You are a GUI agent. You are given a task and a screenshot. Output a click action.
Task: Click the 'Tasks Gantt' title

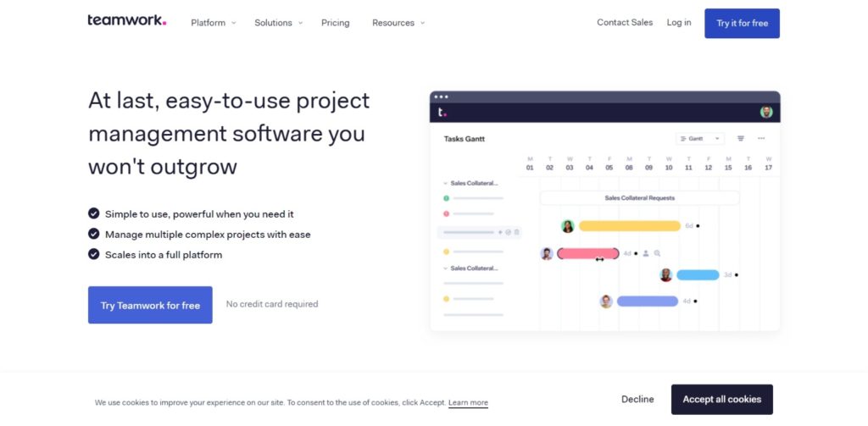coord(464,139)
